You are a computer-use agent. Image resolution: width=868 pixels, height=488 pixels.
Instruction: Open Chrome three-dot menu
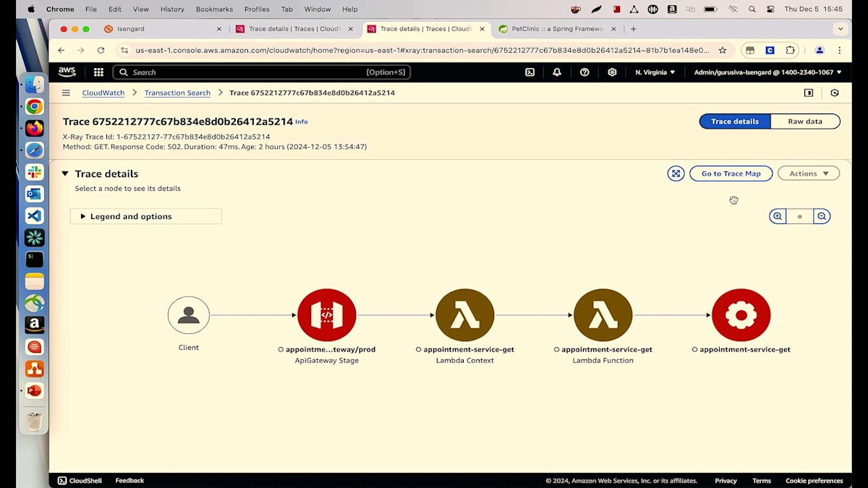pyautogui.click(x=839, y=51)
